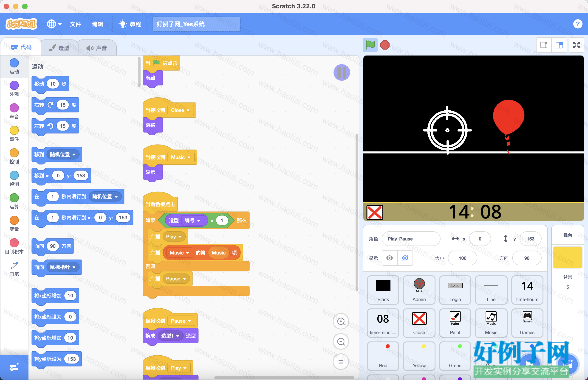Open the language globe menu

coord(54,24)
